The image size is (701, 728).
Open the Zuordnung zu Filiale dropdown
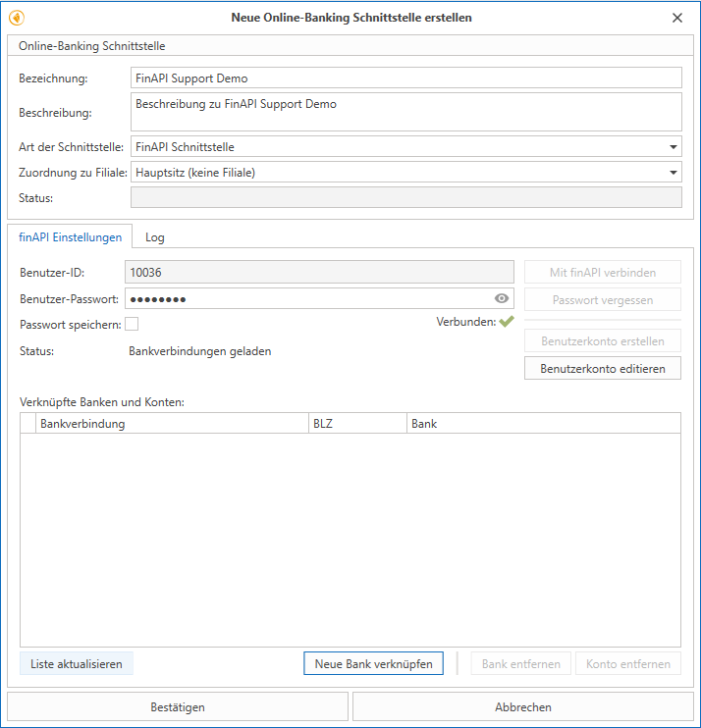click(673, 173)
